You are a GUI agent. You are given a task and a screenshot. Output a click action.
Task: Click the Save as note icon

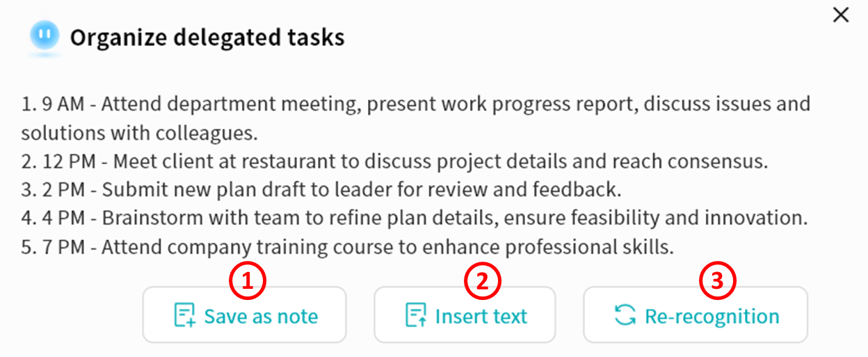(x=184, y=315)
